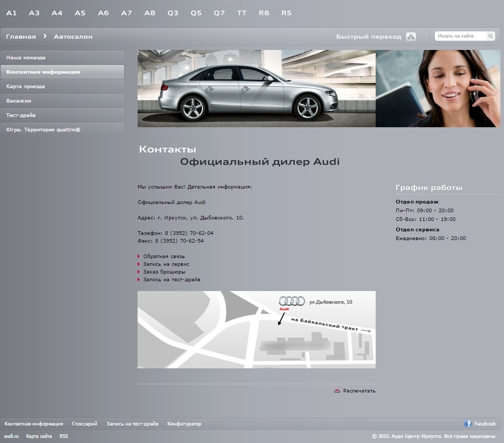Click the silver Audi sedan banner image
The width and height of the screenshot is (504, 443).
click(257, 89)
